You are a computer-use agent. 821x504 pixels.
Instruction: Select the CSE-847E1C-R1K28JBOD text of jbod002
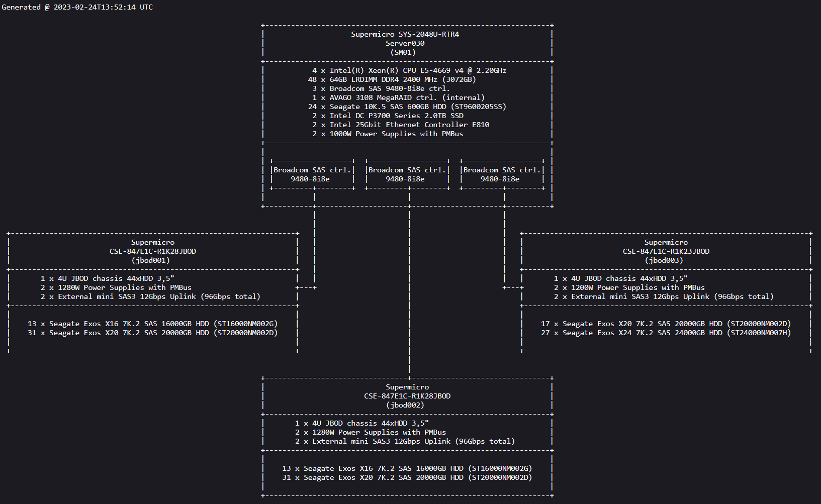tap(407, 396)
